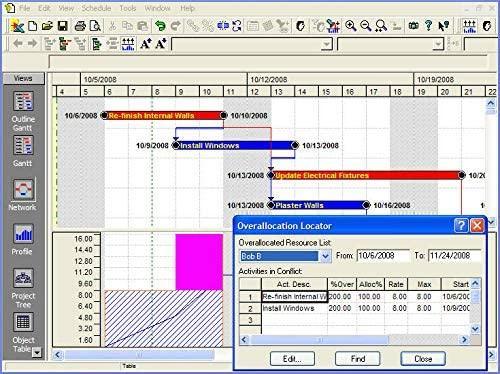This screenshot has width=500, height=374.
Task: Click the To date field
Action: [x=455, y=256]
